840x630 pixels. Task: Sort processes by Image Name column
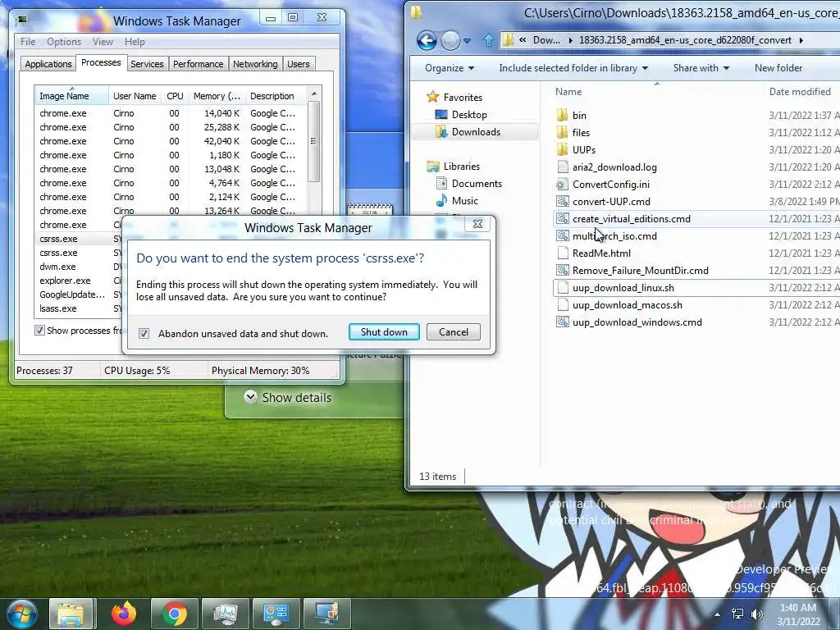(71, 96)
